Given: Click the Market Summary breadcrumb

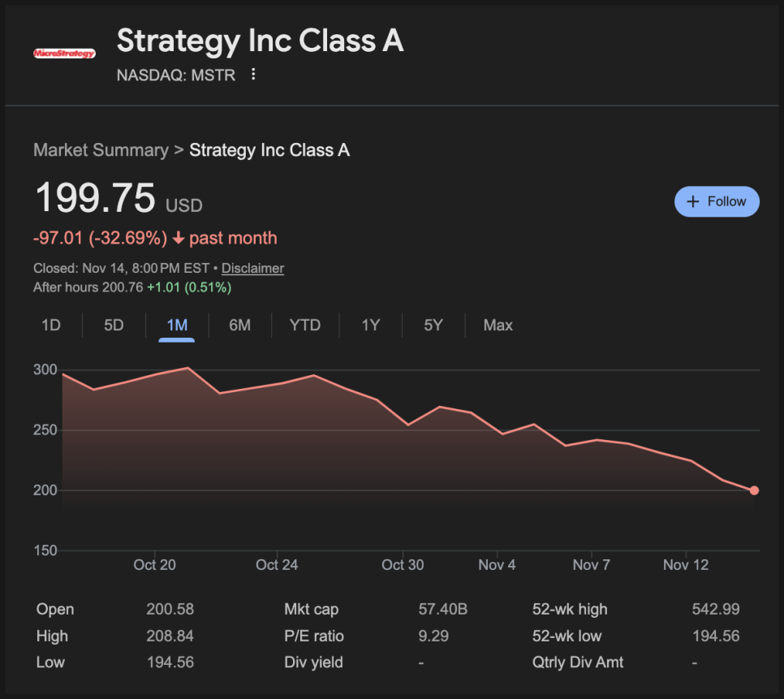Looking at the screenshot, I should [x=101, y=150].
